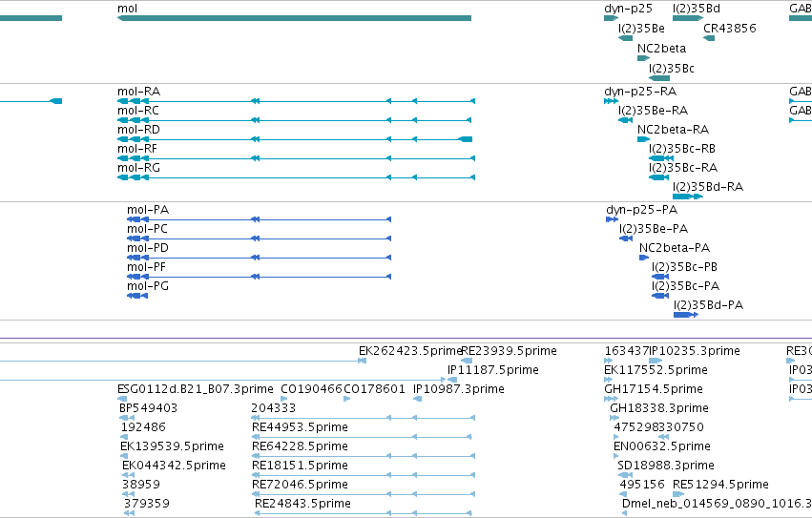Select transcript mol-RG
The height and width of the screenshot is (518, 812).
tap(296, 177)
